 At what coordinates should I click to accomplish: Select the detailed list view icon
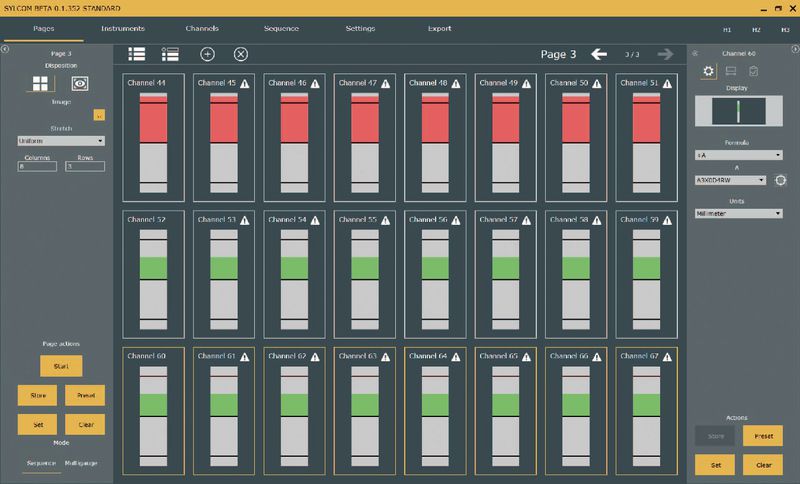click(170, 54)
